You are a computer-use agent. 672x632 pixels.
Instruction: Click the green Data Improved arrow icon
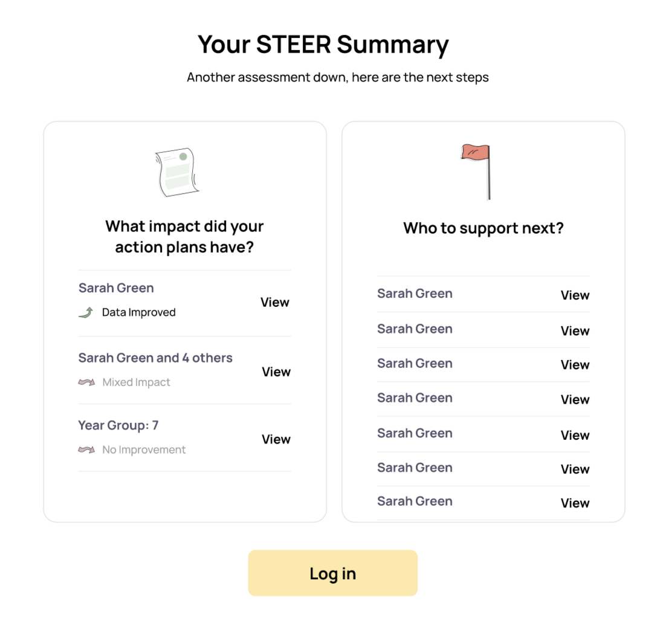(86, 312)
